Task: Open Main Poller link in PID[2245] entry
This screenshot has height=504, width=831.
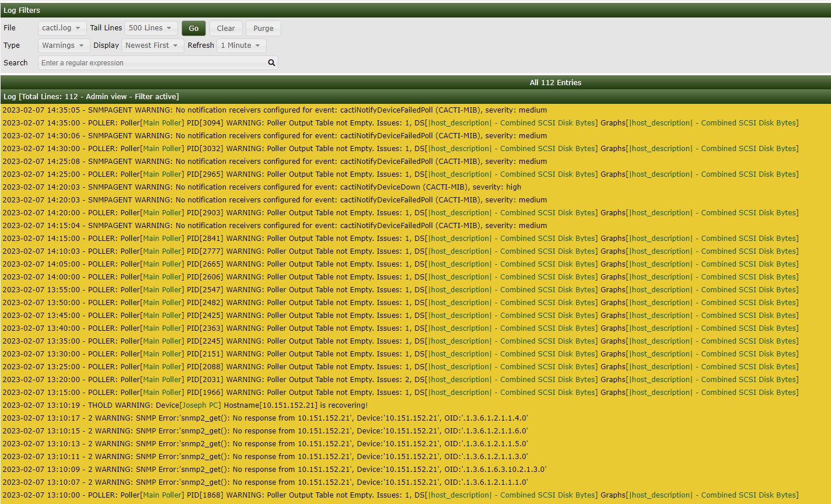Action: (x=162, y=341)
